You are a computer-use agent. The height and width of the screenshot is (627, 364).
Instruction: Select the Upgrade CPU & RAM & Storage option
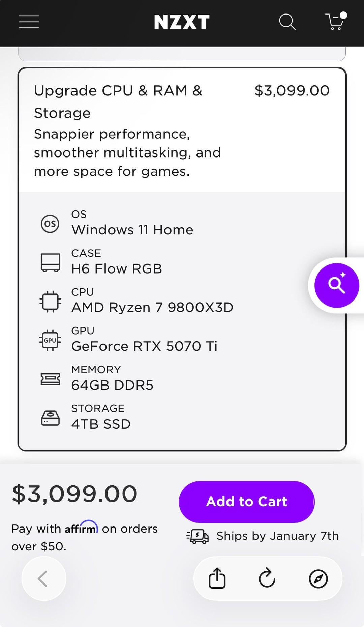(x=118, y=102)
